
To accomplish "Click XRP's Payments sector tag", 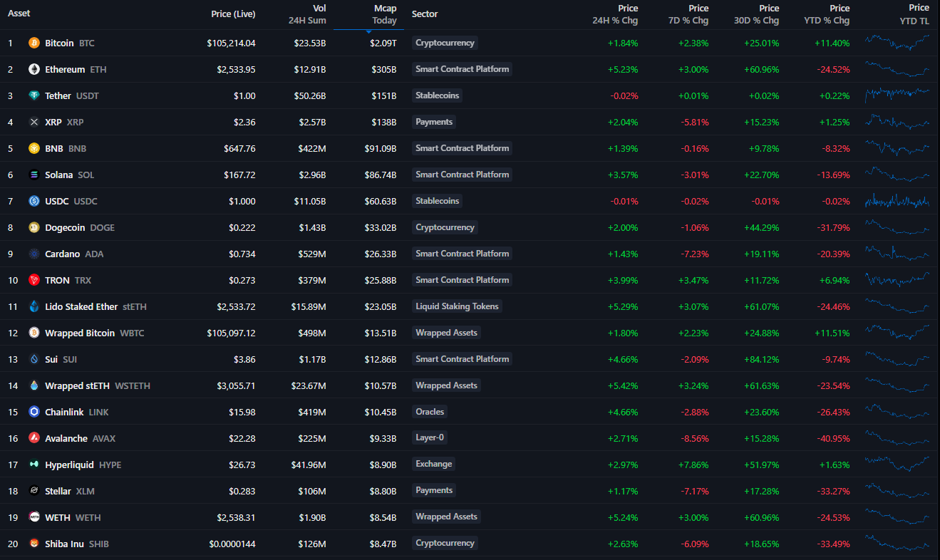I will [x=434, y=122].
